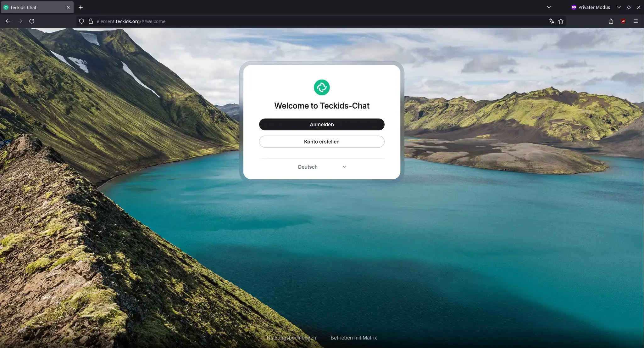Click the Privater Modus indicator
The image size is (644, 348).
coord(591,7)
